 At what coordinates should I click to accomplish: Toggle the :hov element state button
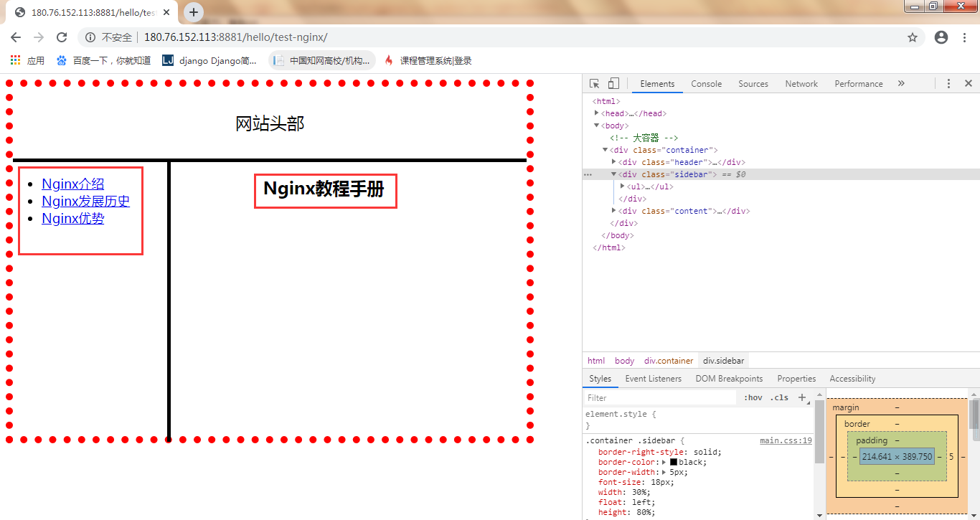753,397
